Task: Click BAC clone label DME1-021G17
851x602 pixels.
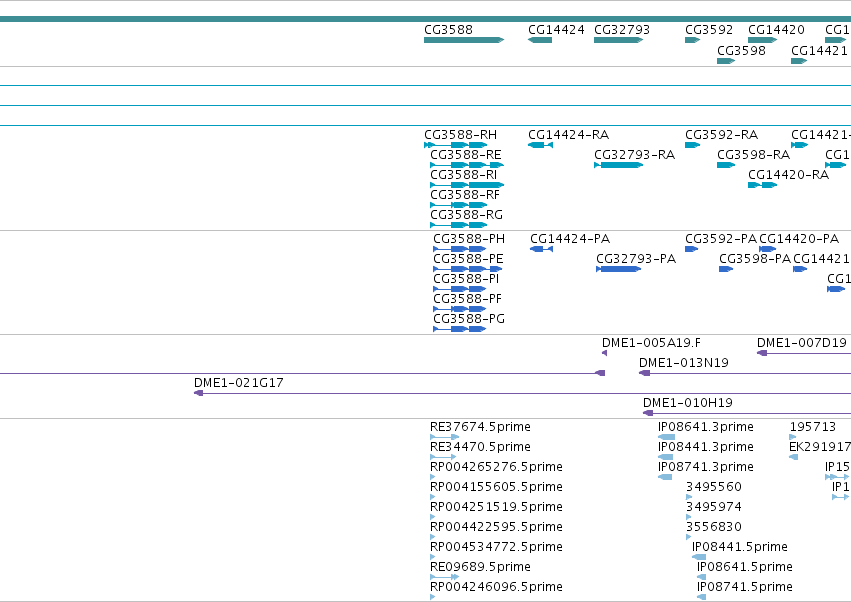Action: click(239, 383)
